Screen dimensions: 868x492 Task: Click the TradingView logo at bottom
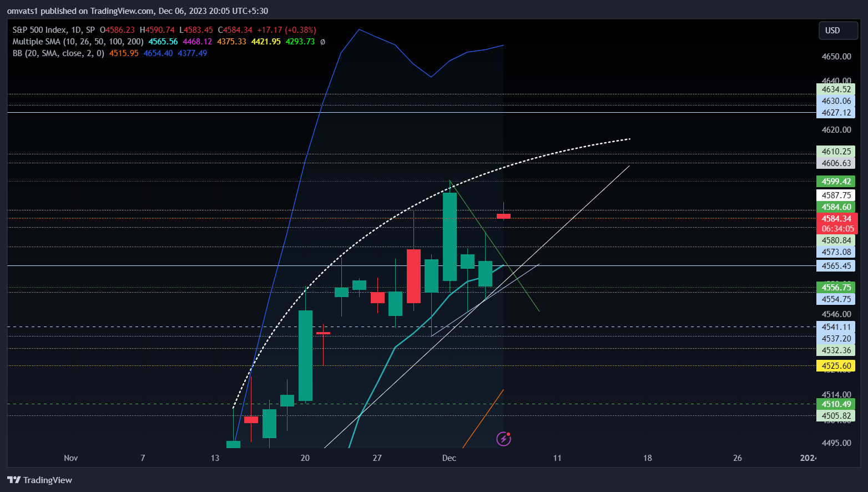coord(39,480)
